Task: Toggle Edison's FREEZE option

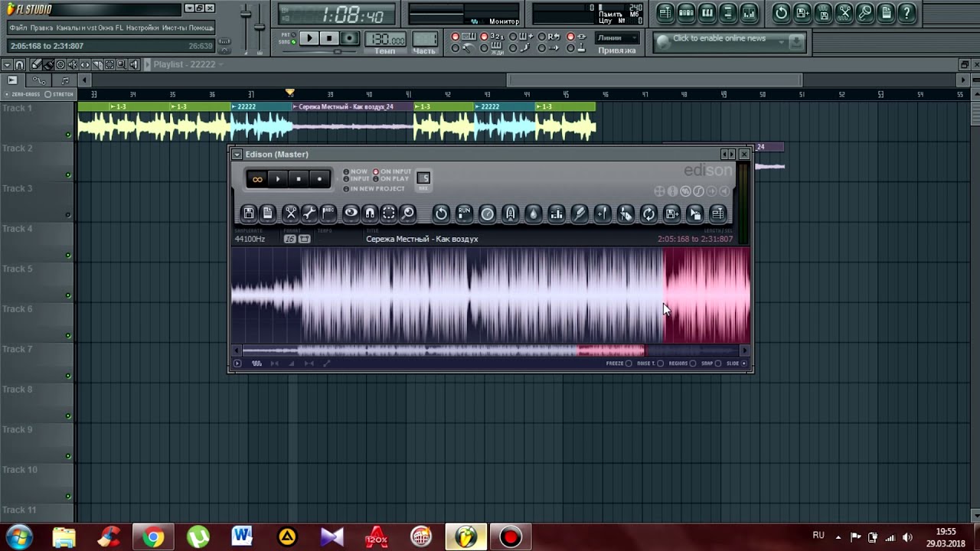Action: click(x=619, y=364)
